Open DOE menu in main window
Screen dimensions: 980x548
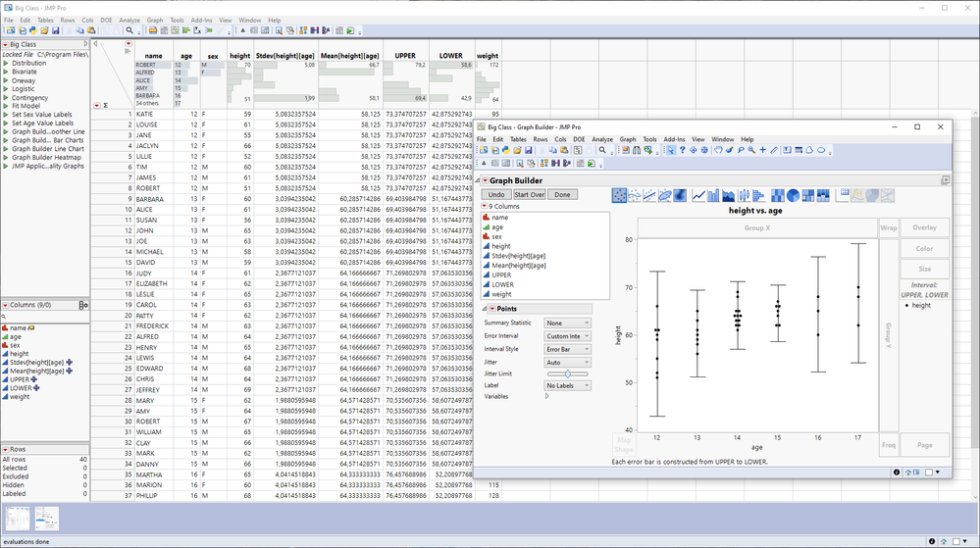point(106,20)
